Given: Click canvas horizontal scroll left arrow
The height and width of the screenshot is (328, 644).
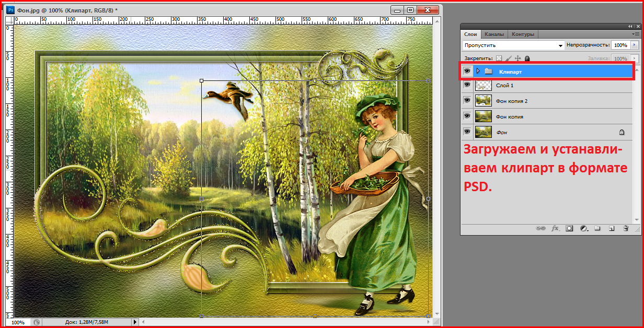Looking at the screenshot, I should coord(143,322).
